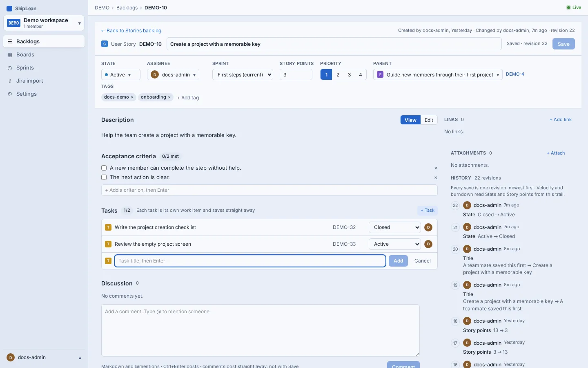Set priority to 3
Viewport: 588px width, 368px height.
[349, 74]
